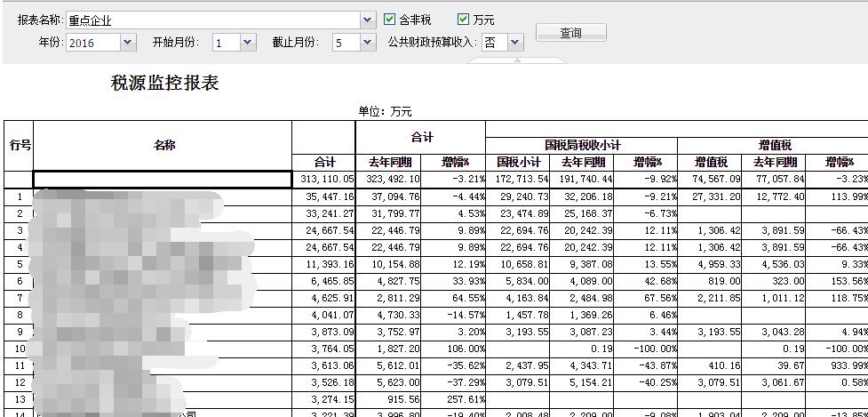Image resolution: width=868 pixels, height=417 pixels.
Task: Click the cell 3,526.18 in row 12
Action: (324, 383)
